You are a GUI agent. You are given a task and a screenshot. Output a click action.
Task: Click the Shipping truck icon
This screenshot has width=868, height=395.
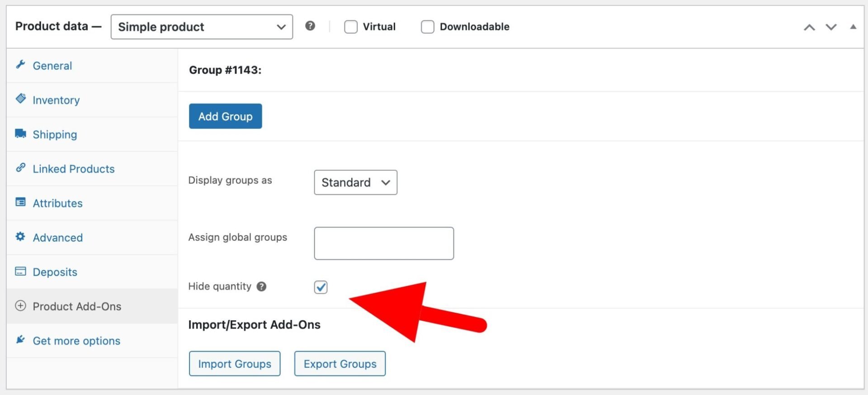[x=20, y=133]
